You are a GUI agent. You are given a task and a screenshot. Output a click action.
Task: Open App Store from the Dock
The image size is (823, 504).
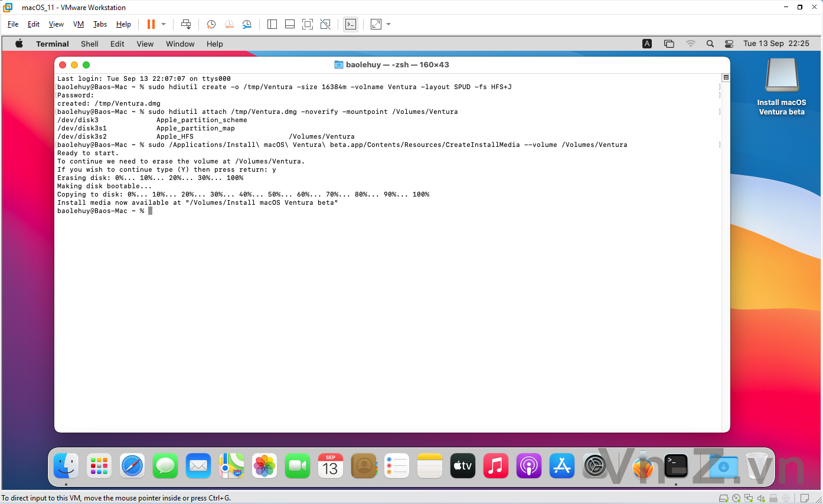click(x=562, y=466)
